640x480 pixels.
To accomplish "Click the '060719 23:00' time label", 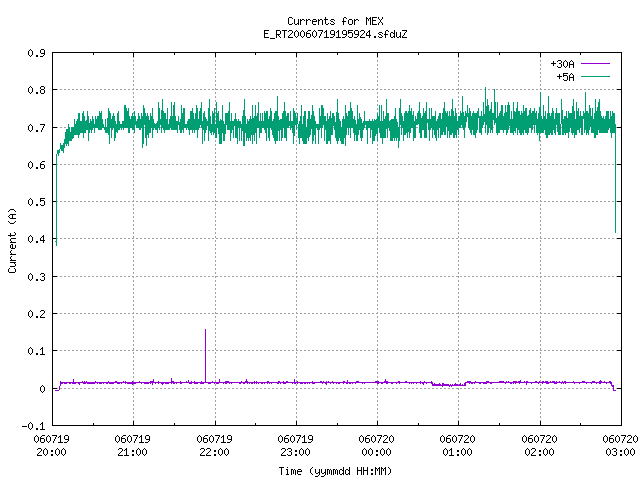I will tap(295, 446).
